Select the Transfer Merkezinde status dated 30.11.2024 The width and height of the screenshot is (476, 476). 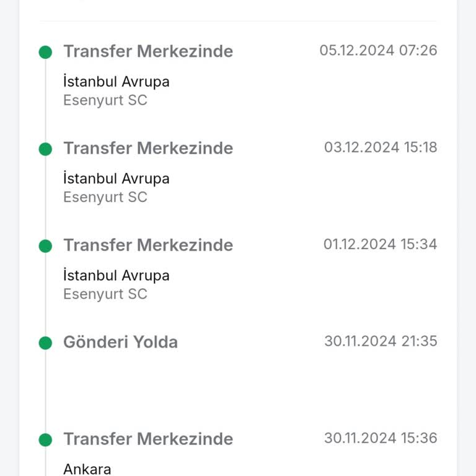click(148, 439)
